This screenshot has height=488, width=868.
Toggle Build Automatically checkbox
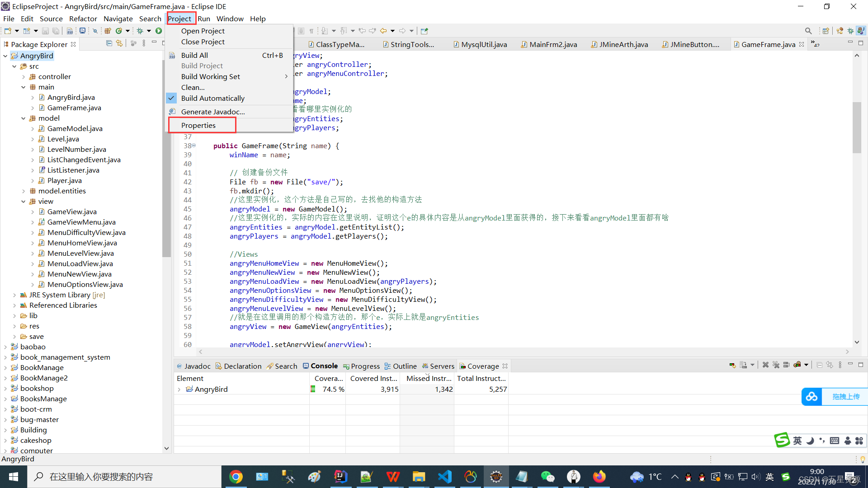click(x=213, y=98)
